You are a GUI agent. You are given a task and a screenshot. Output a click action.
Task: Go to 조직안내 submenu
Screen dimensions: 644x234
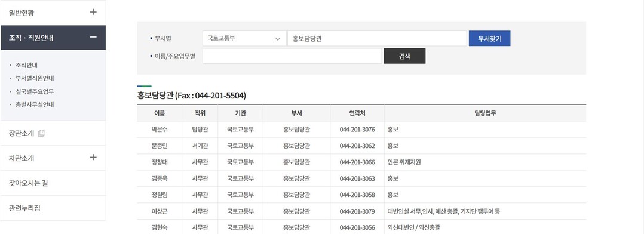point(27,65)
